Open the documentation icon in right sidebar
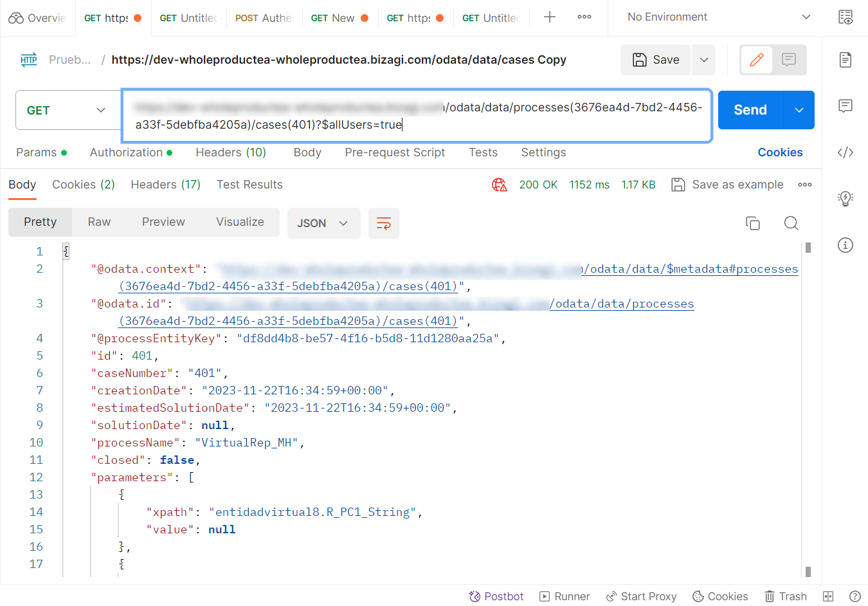 point(845,60)
